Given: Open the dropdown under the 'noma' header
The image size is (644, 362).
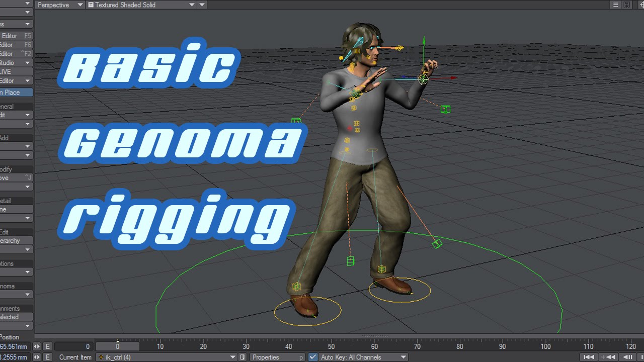Looking at the screenshot, I should (16, 295).
